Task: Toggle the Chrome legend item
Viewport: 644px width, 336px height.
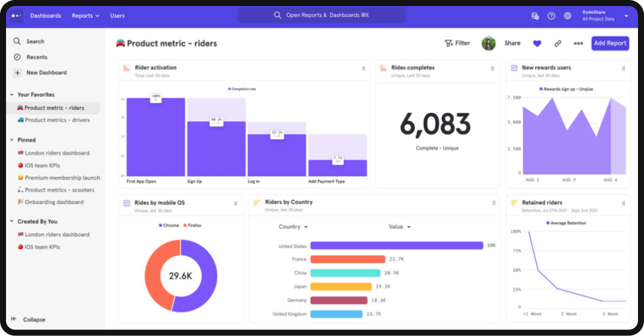Action: 169,226
